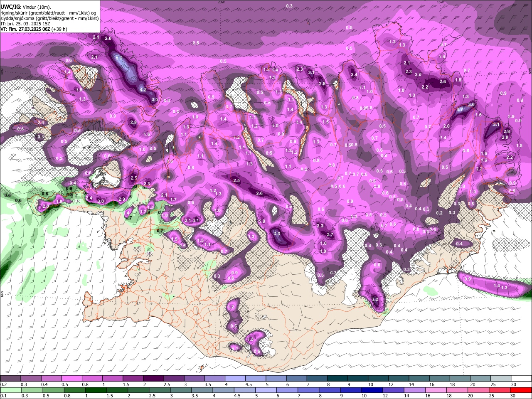Click the crimson 25–30 rain legend swatch
532x399 pixels.
pyautogui.click(x=500, y=390)
